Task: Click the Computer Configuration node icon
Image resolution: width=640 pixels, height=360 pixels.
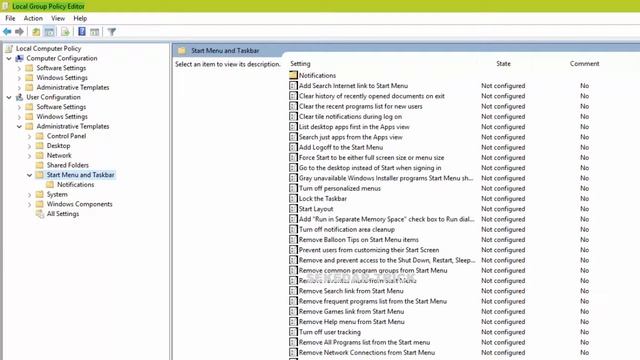Action: [x=19, y=58]
